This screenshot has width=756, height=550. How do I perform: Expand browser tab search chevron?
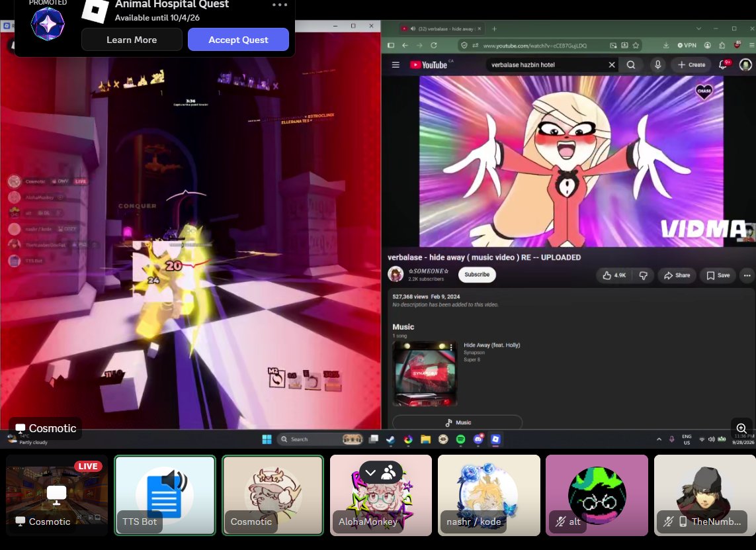[x=698, y=29]
